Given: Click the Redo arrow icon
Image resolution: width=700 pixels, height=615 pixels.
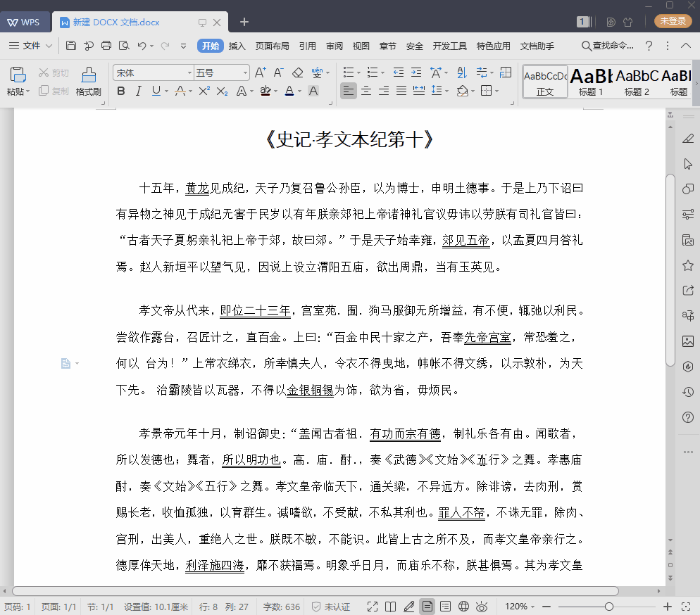Looking at the screenshot, I should click(x=165, y=46).
